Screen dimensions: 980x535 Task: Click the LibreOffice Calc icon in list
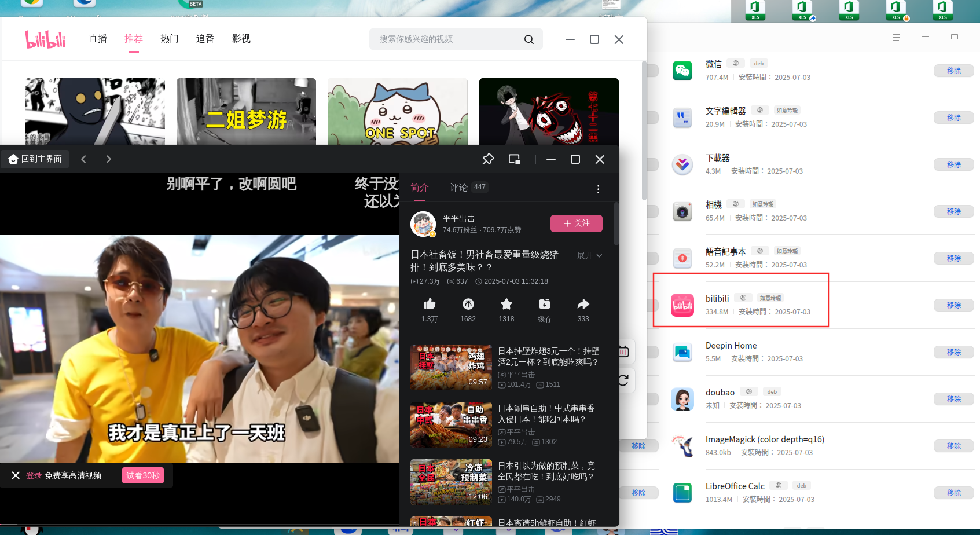[x=682, y=493]
